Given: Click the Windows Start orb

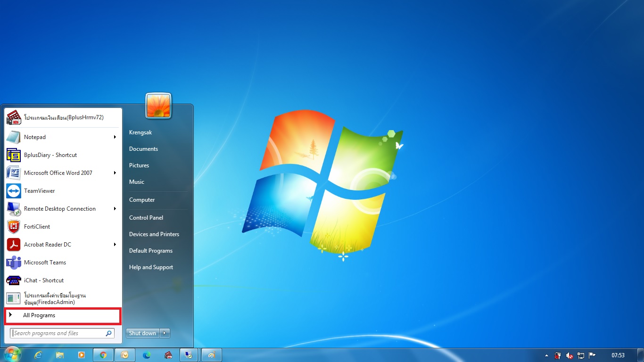Looking at the screenshot, I should [x=12, y=354].
